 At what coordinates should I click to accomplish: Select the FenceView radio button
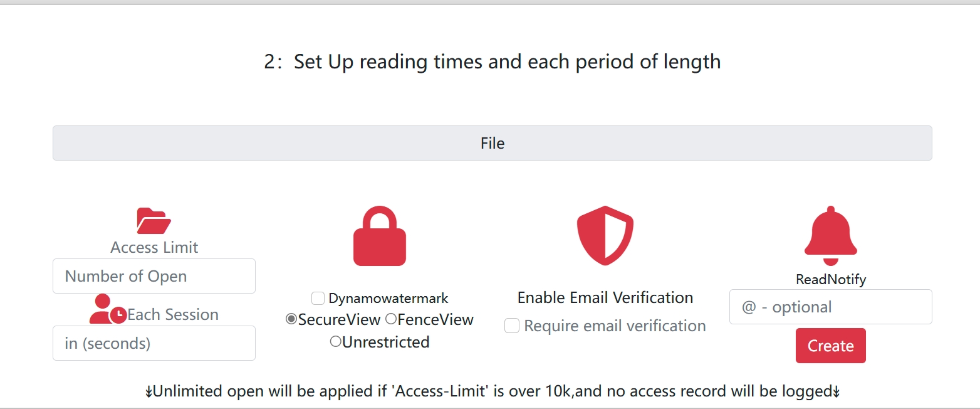coord(391,320)
